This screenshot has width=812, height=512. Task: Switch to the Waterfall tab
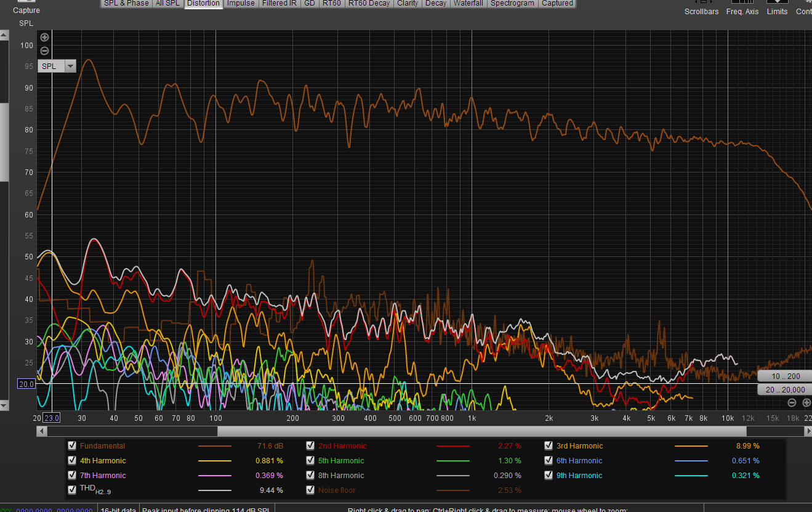(468, 3)
